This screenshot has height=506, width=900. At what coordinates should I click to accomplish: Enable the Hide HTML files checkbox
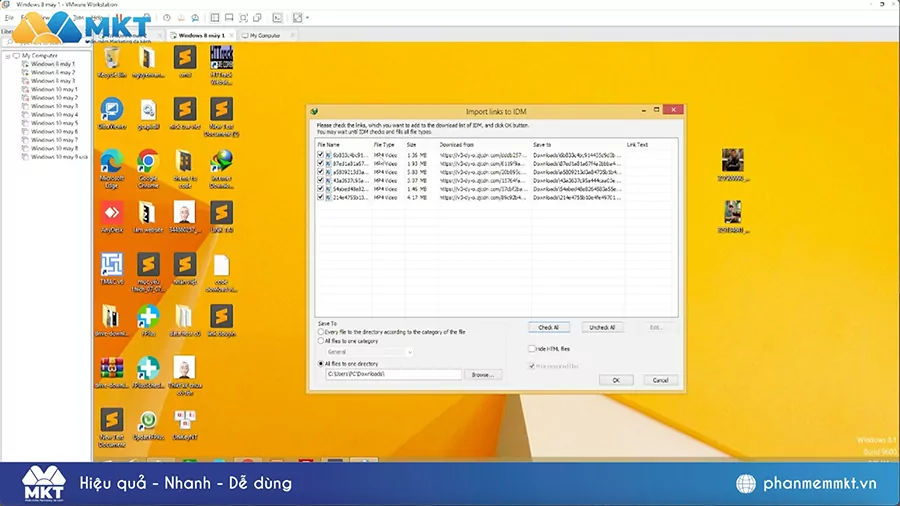pyautogui.click(x=532, y=349)
